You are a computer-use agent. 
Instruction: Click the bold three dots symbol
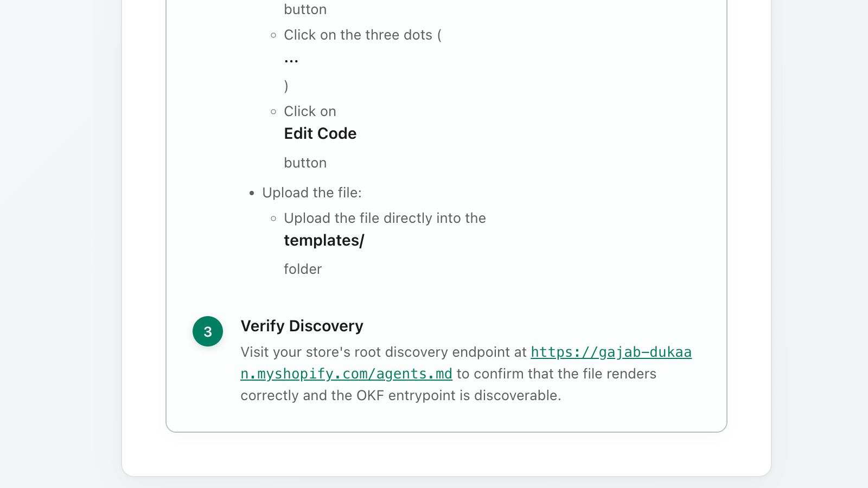pos(291,61)
